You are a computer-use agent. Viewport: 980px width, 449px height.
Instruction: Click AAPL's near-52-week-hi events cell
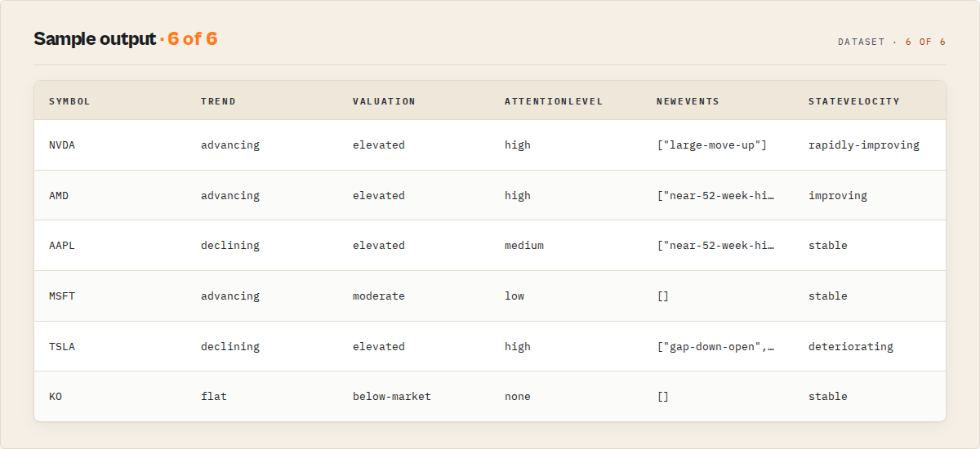[716, 246]
